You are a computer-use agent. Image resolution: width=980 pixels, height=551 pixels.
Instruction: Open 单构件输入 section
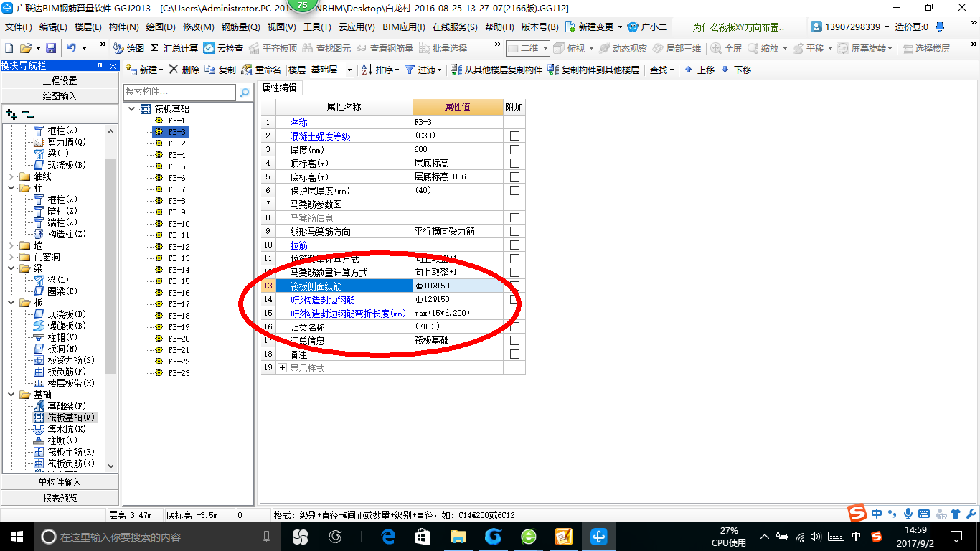pyautogui.click(x=60, y=482)
